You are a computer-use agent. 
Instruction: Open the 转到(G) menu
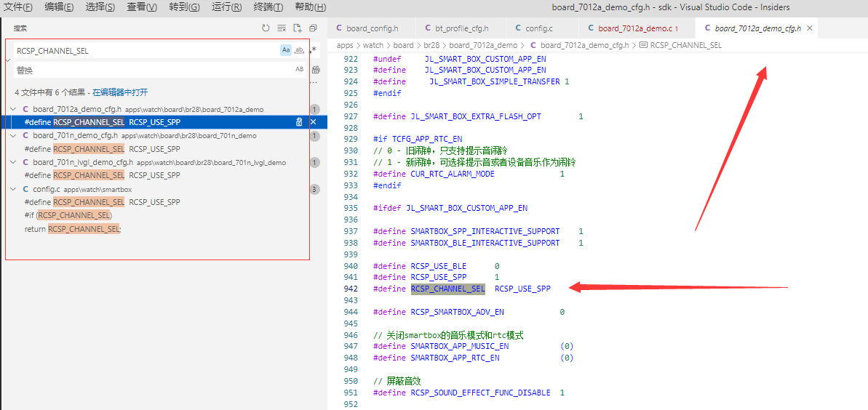184,7
